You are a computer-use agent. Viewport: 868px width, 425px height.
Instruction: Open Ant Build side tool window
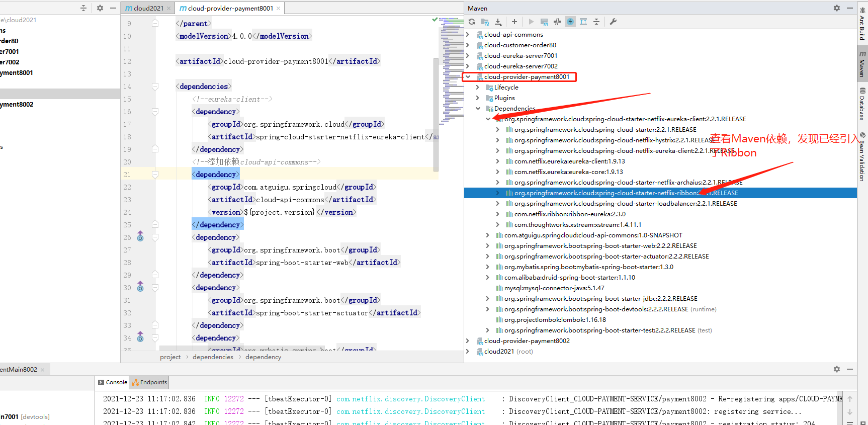point(862,24)
